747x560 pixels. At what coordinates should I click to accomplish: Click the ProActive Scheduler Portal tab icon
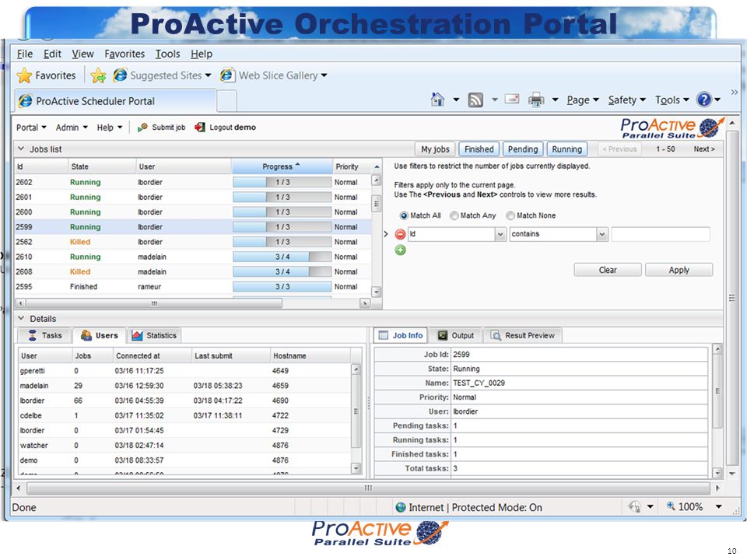tap(25, 101)
